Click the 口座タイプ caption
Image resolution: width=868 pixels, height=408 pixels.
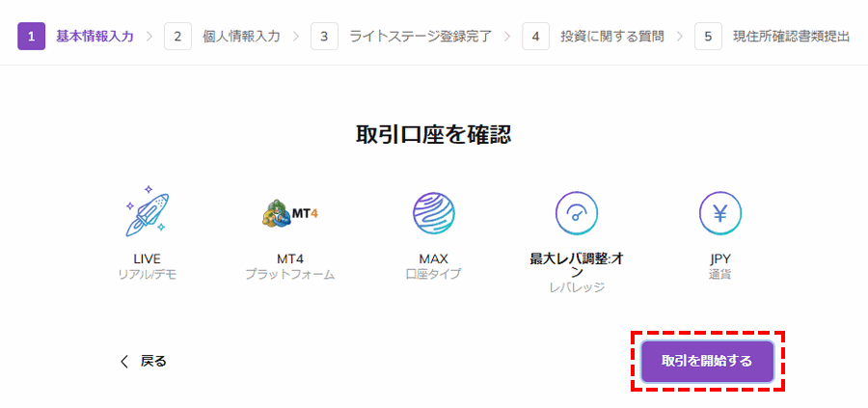tap(433, 275)
